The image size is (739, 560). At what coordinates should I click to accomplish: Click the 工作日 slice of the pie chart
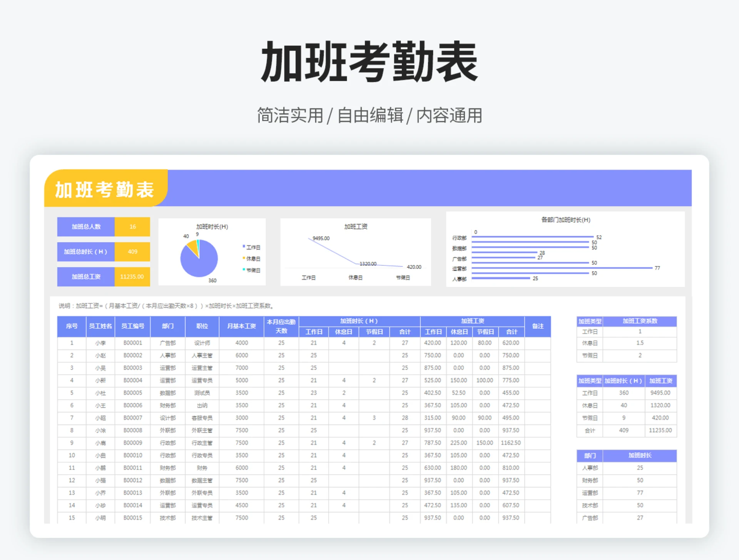[204, 267]
